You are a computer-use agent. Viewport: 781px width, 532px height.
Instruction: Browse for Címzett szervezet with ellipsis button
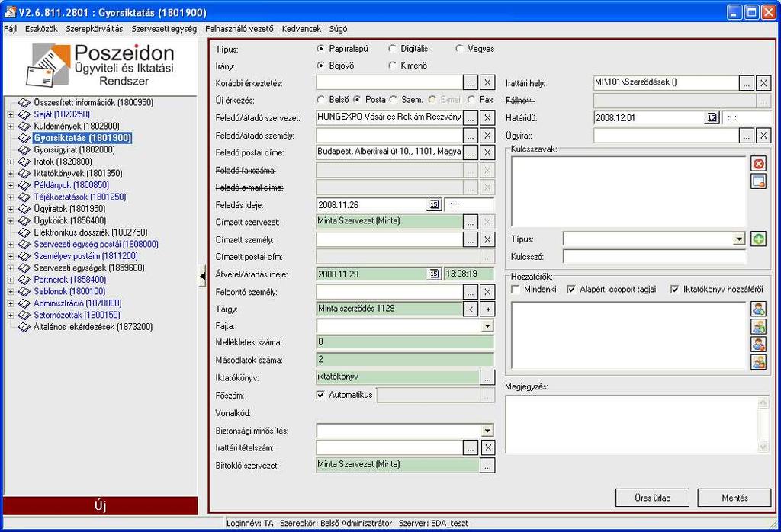tap(470, 222)
